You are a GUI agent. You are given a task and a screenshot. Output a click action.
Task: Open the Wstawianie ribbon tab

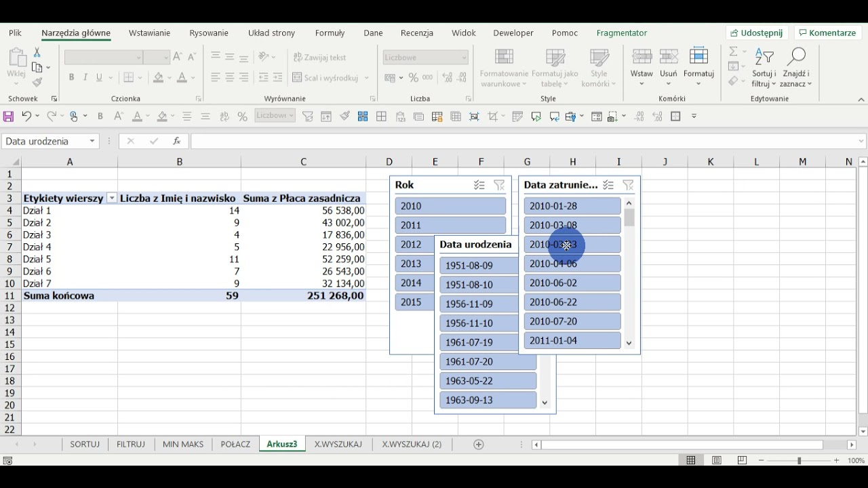[x=149, y=33]
